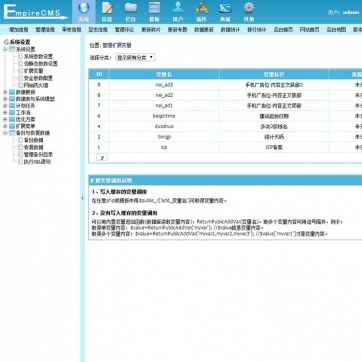Image resolution: width=362 pixels, height=362 pixels.
Task: Click the ICP备案 label cell
Action: (274, 147)
